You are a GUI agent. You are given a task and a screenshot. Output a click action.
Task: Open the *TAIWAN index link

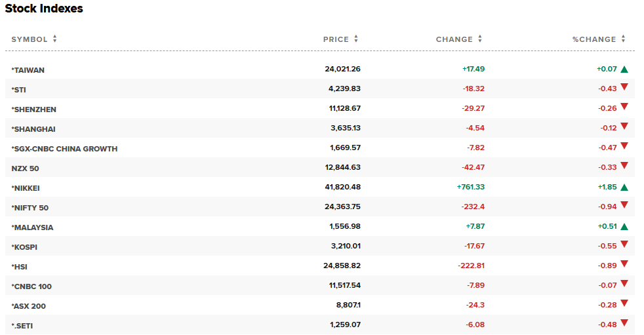[28, 70]
